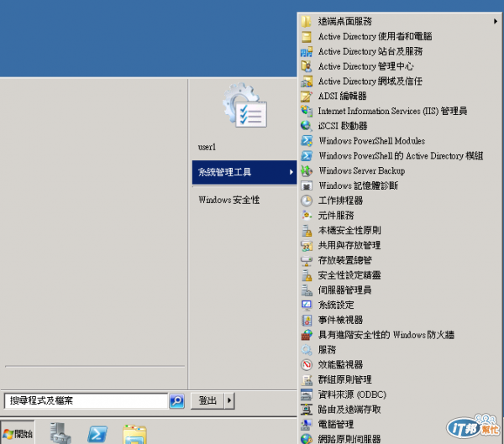Click the Active Directory 管理中心 icon
Image resolution: width=504 pixels, height=444 pixels.
[307, 66]
